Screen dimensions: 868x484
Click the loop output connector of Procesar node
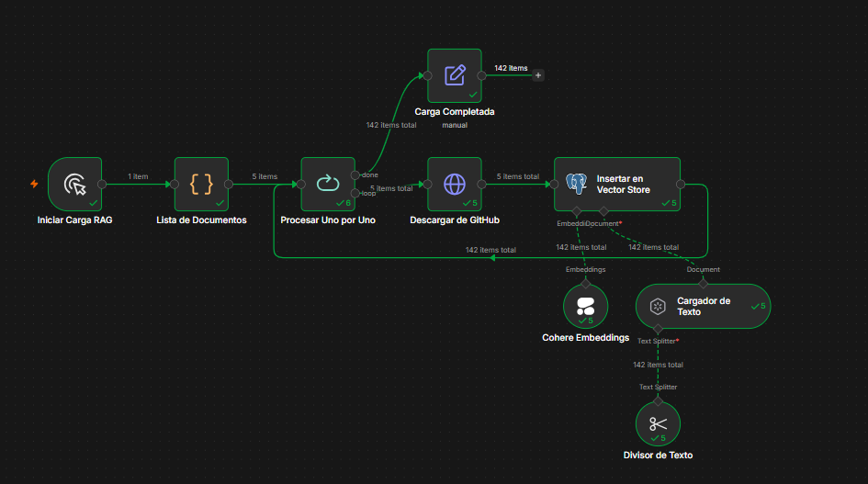click(x=355, y=193)
